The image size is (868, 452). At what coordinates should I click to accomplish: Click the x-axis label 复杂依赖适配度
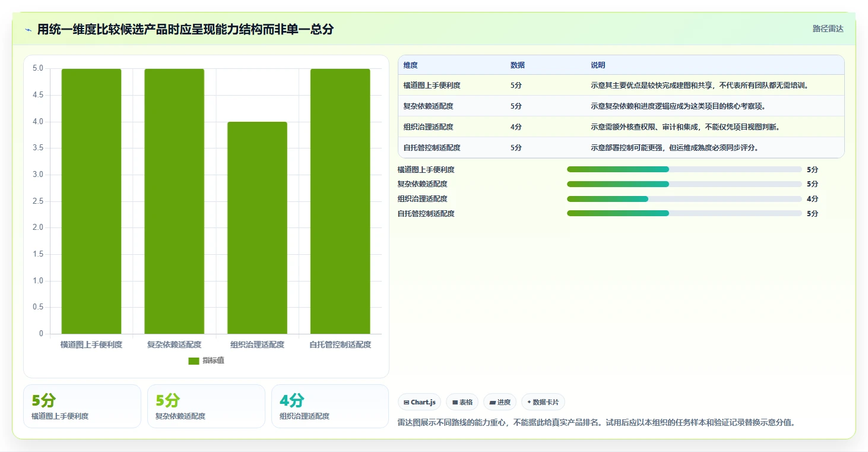click(x=175, y=344)
